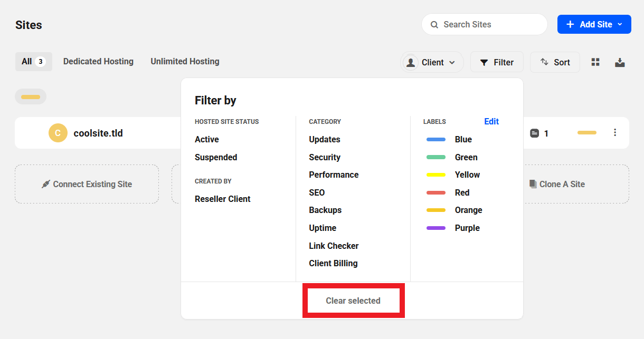Click the magnifier icon in search box
Screen dimensions: 644x339
coord(434,25)
